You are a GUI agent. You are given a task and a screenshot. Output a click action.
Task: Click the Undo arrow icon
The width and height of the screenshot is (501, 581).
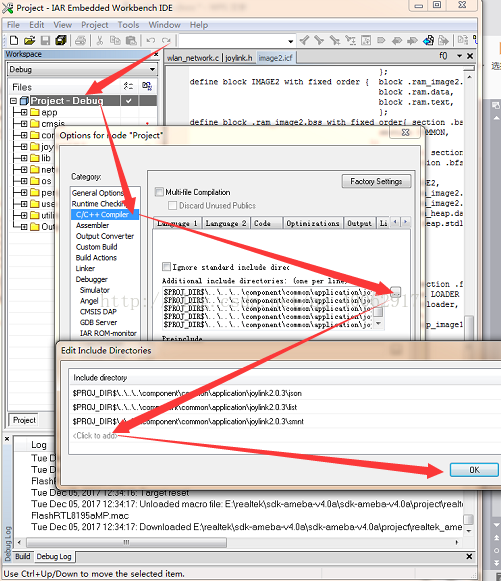pos(150,40)
